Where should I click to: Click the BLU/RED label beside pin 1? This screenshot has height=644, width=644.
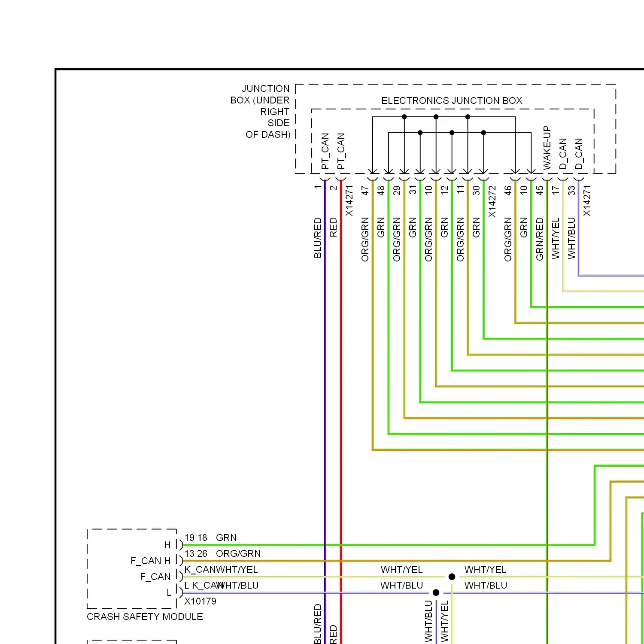[x=318, y=238]
